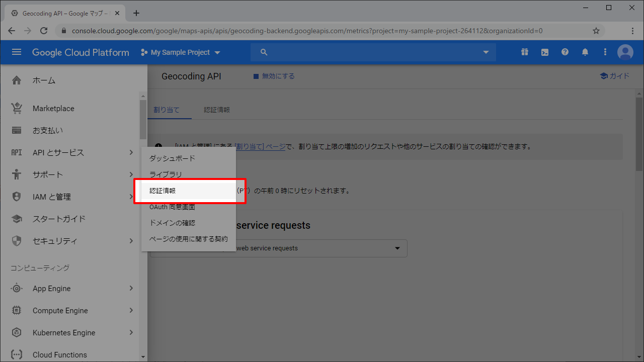Image resolution: width=644 pixels, height=362 pixels.
Task: Expand the Compute Engine submenu arrow
Action: (131, 311)
